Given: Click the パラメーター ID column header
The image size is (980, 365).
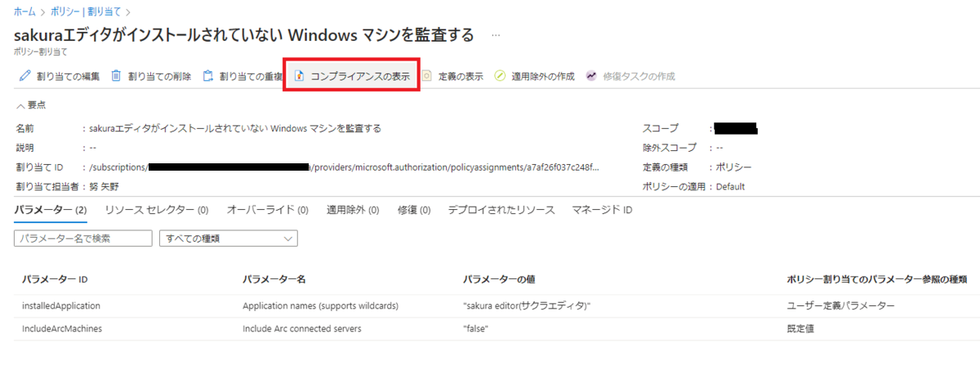Looking at the screenshot, I should [55, 279].
